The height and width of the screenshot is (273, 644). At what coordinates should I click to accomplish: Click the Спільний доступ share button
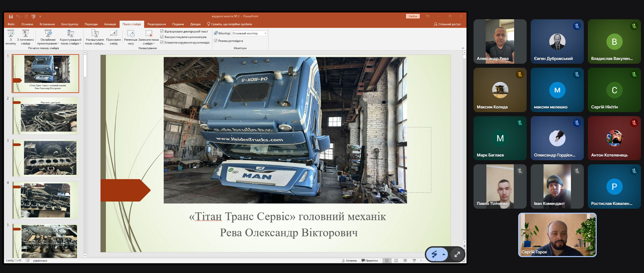click(x=447, y=24)
